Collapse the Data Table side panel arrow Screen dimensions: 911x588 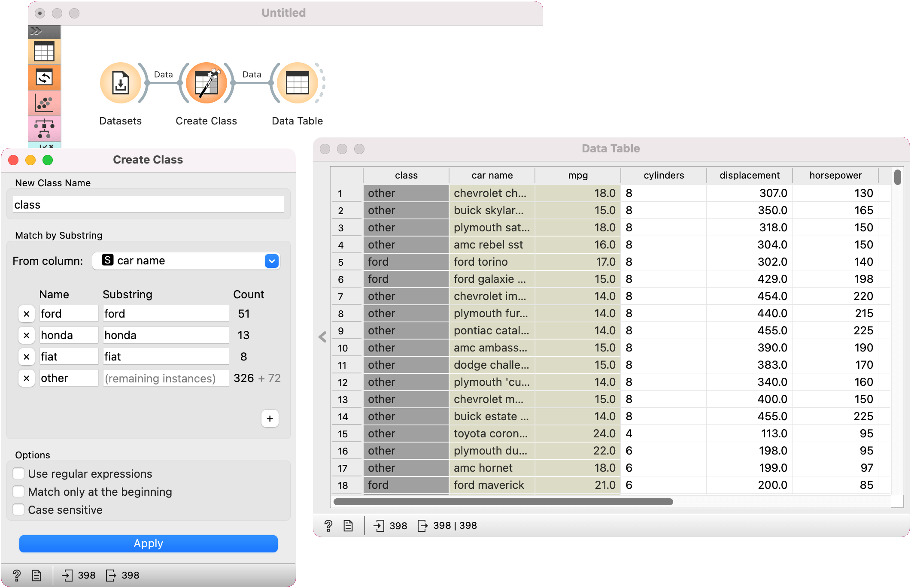(322, 337)
